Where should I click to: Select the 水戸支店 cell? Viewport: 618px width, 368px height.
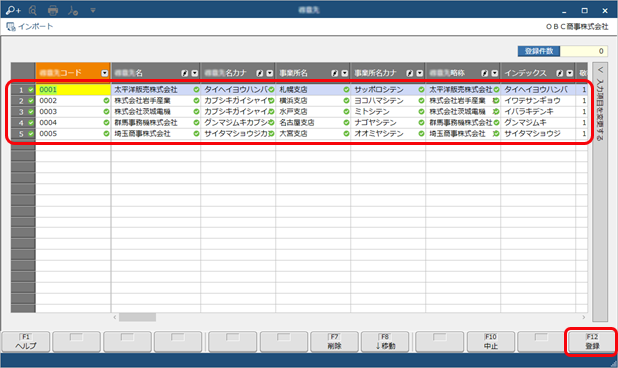coord(313,112)
